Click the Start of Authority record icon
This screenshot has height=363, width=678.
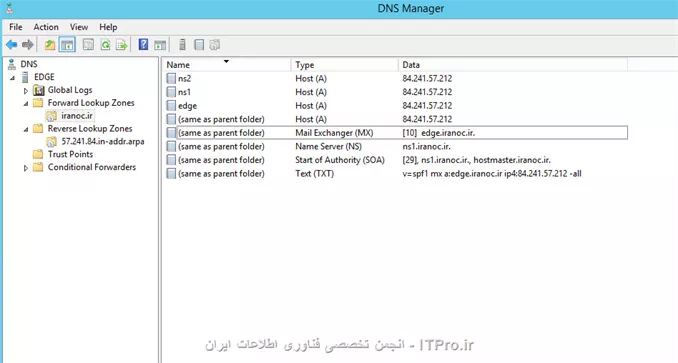[171, 160]
